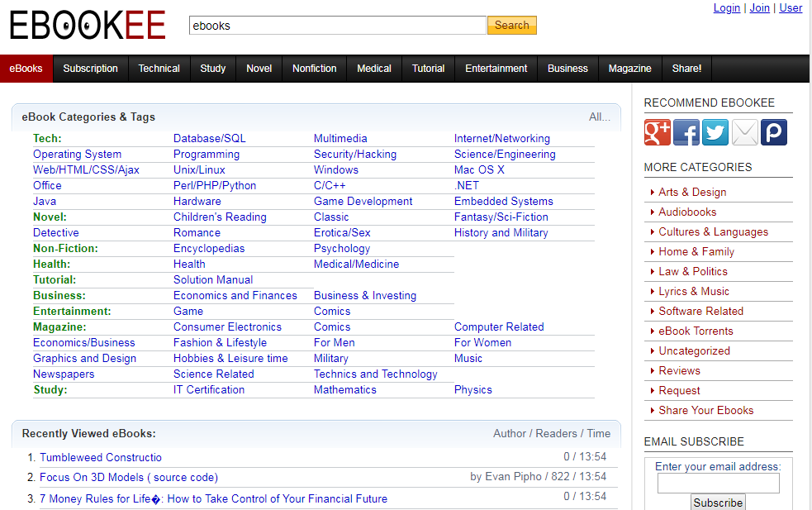Focus the ebooks search field
812x510 pixels.
coord(338,26)
